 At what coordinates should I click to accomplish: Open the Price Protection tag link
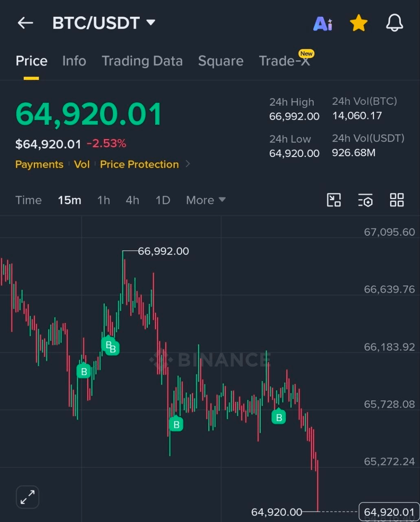(139, 164)
